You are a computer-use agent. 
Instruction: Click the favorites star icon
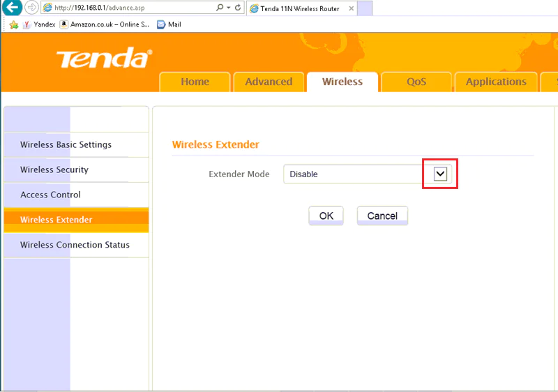13,24
